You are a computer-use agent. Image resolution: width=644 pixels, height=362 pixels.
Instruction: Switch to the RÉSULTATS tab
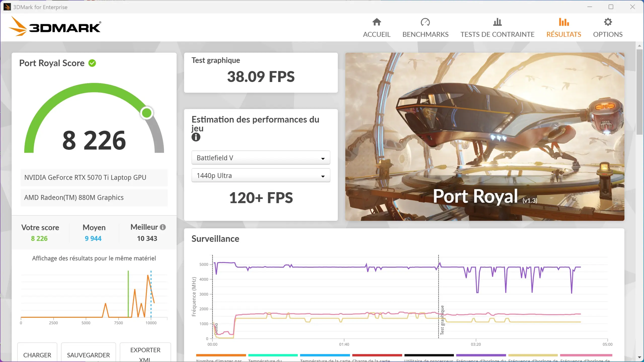(x=564, y=34)
